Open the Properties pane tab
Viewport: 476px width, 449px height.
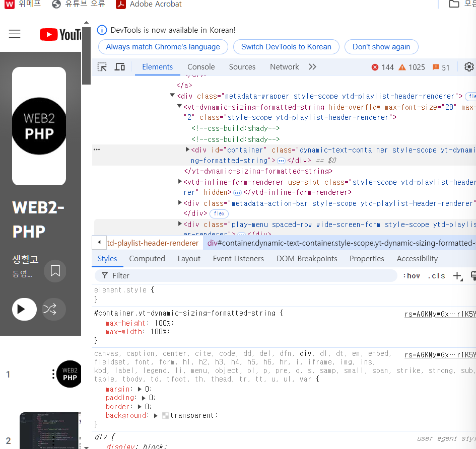pos(367,259)
